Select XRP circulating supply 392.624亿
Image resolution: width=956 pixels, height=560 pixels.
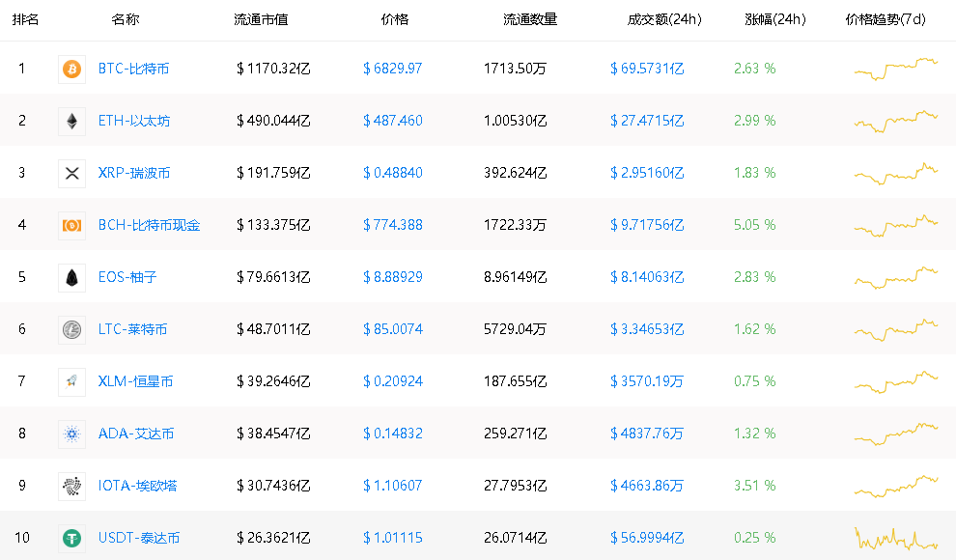pyautogui.click(x=516, y=173)
